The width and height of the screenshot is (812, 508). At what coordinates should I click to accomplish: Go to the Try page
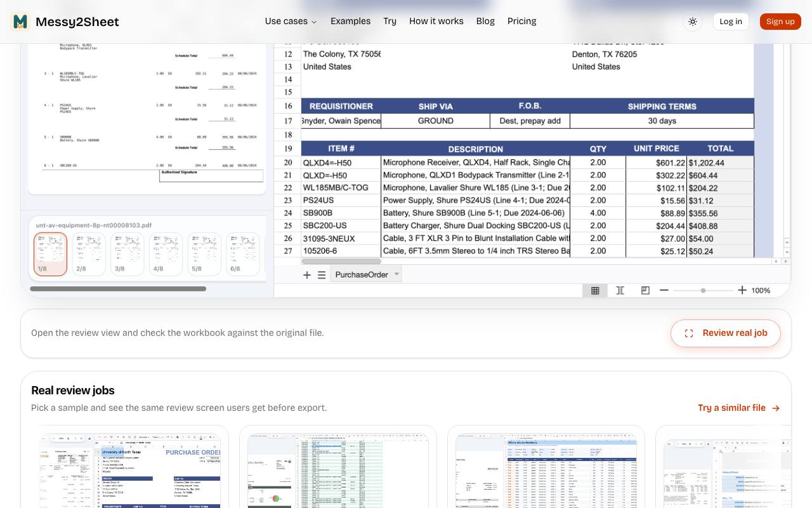[x=390, y=21]
